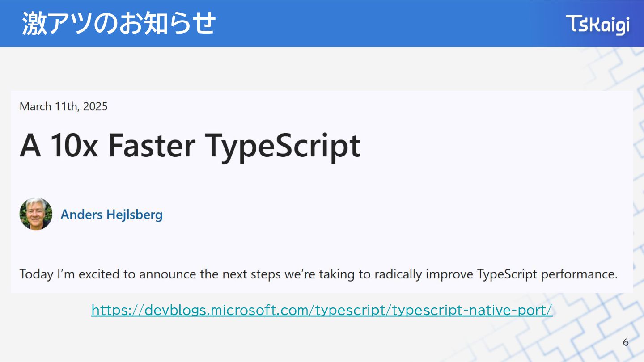Click the sentence starting "Today I'm excited to announce"
Screen dimensions: 644x362
click(318, 274)
